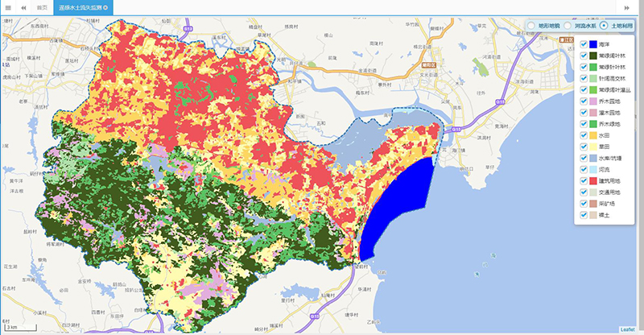Toggle the 水田 layer checkbox
This screenshot has width=644, height=335.
pos(584,136)
